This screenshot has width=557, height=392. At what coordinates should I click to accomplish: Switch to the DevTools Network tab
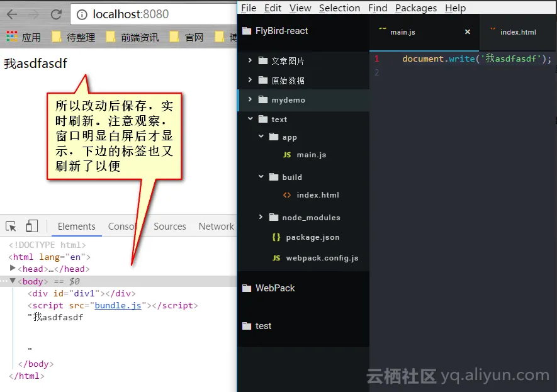216,227
